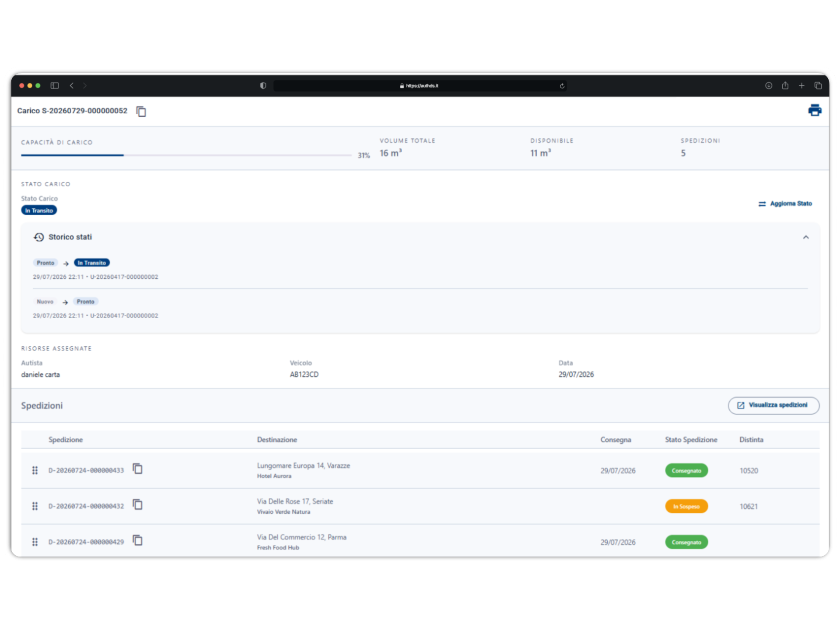Grab drag handle for shipment 000000433
Viewport: 840px width, 630px height.
[x=35, y=470]
